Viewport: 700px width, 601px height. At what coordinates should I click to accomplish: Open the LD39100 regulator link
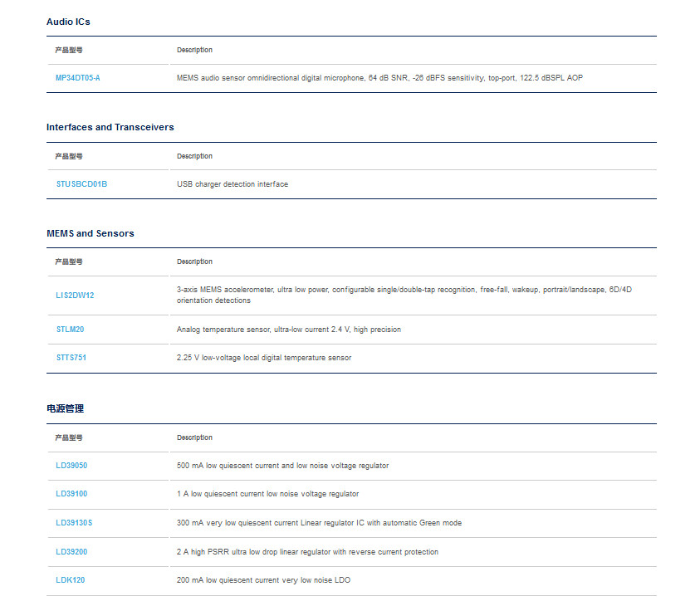(71, 494)
